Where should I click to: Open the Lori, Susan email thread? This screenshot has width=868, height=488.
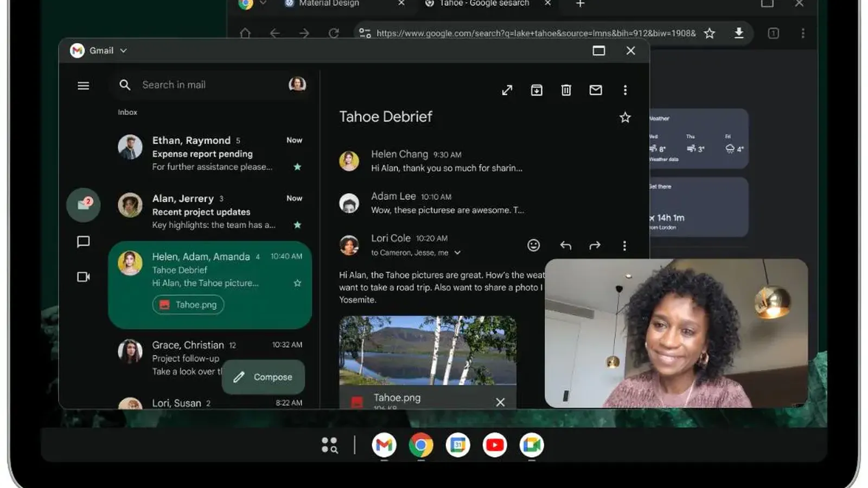pyautogui.click(x=210, y=403)
